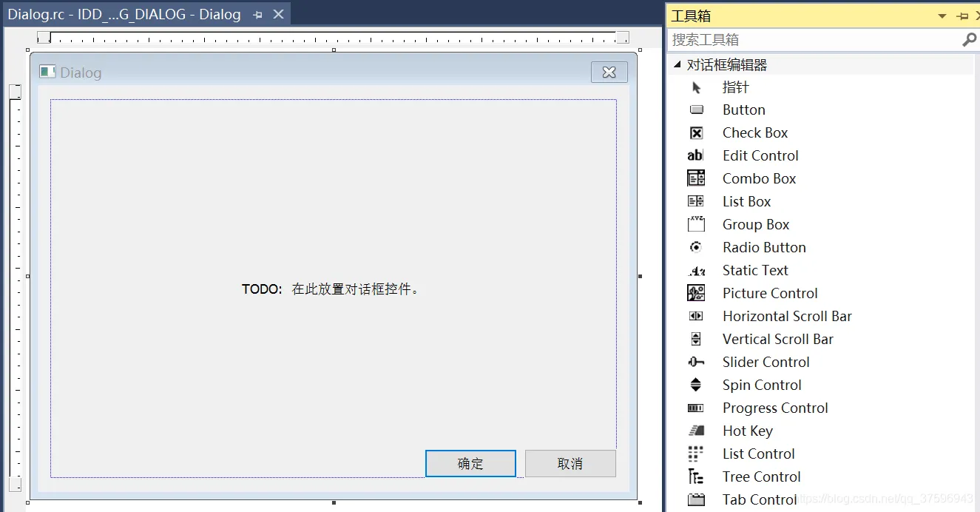980x512 pixels.
Task: Click the dialog's X close button
Action: coord(609,72)
